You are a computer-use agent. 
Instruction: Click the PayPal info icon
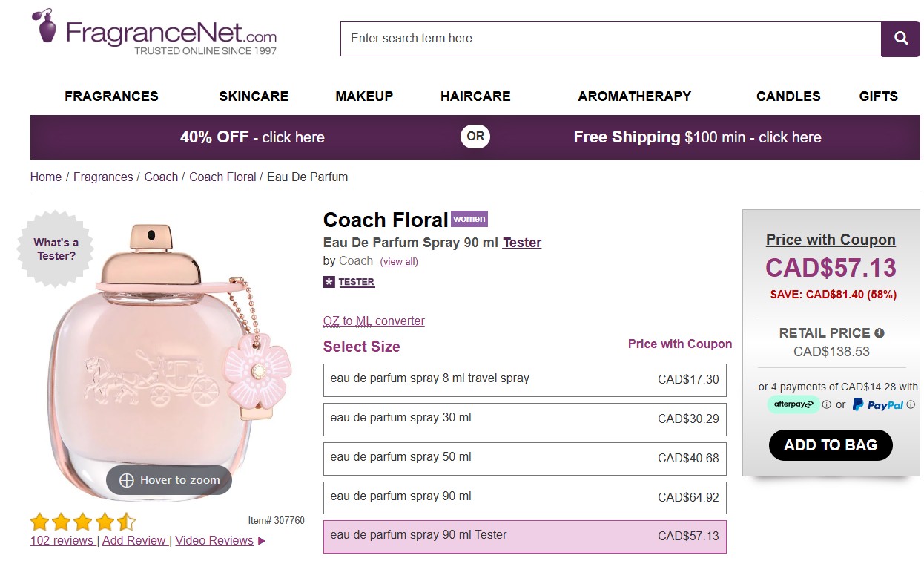[910, 404]
